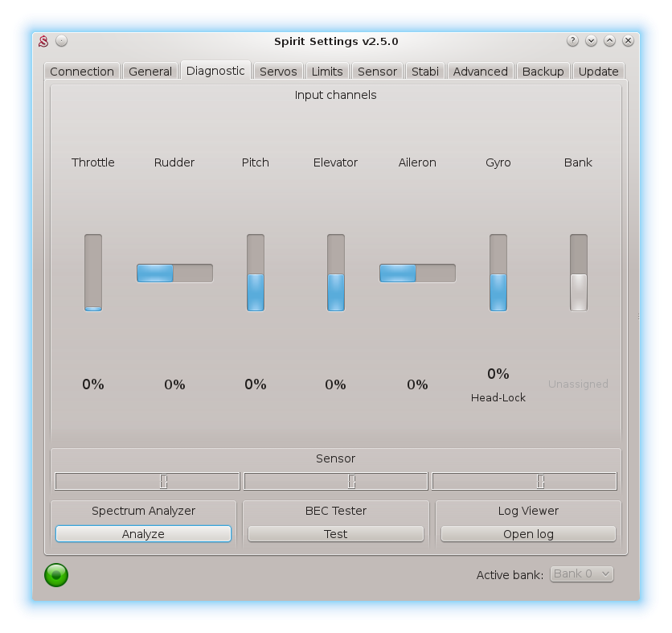Image resolution: width=672 pixels, height=633 pixels.
Task: Click the BEC Tester Test button
Action: click(335, 534)
